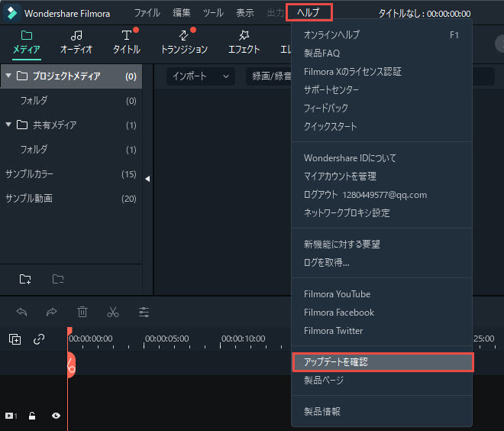Choose ログを取得... entry

pyautogui.click(x=382, y=262)
